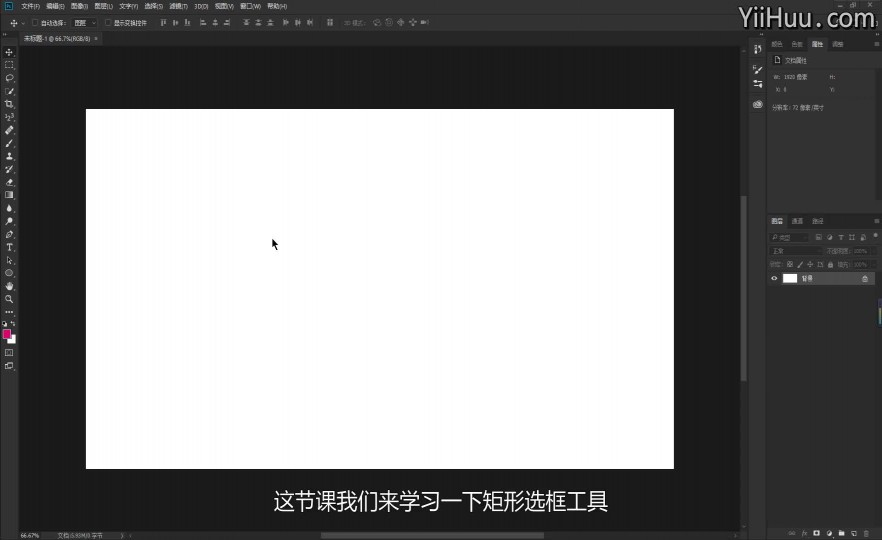882x540 pixels.
Task: Enable the 自动选择 checkbox
Action: click(x=35, y=22)
